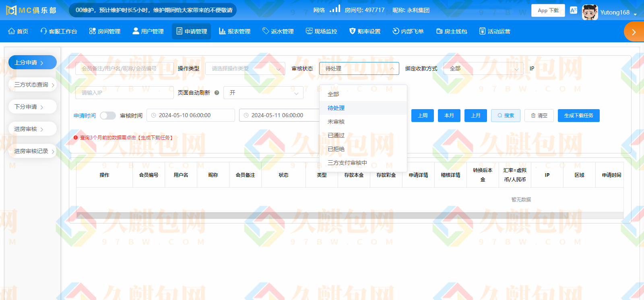Select the 申请管理 menu tab

[192, 31]
